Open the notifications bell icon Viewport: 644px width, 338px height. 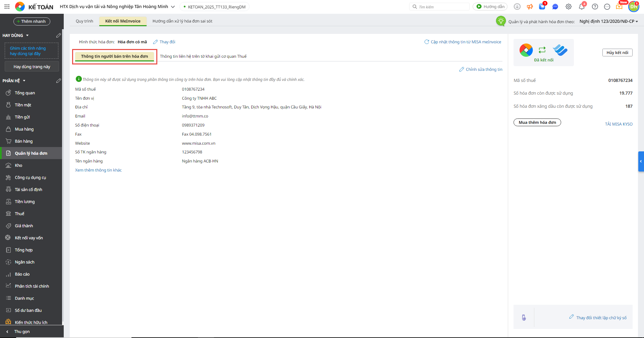[x=582, y=7]
